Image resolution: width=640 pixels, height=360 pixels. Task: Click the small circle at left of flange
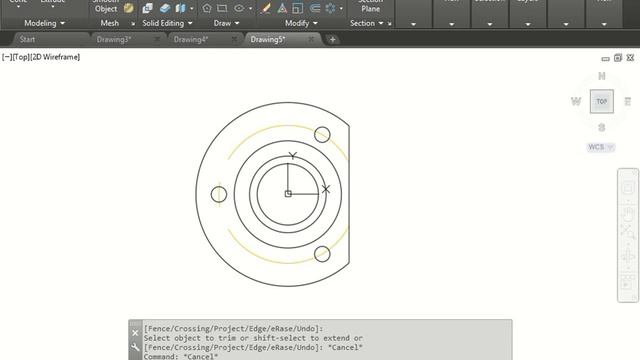[219, 194]
